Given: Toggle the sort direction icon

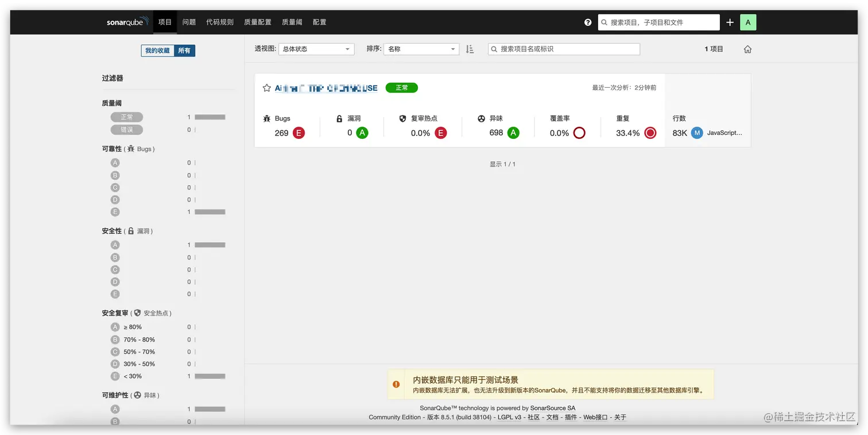Looking at the screenshot, I should coord(470,49).
